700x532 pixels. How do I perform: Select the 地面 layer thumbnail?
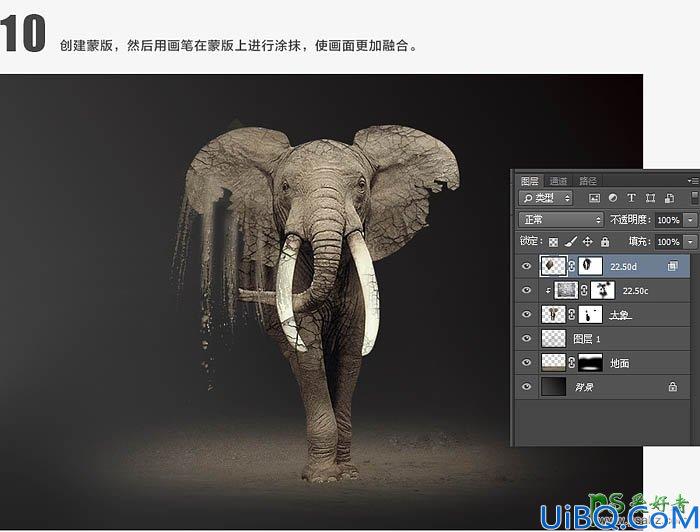pyautogui.click(x=554, y=363)
